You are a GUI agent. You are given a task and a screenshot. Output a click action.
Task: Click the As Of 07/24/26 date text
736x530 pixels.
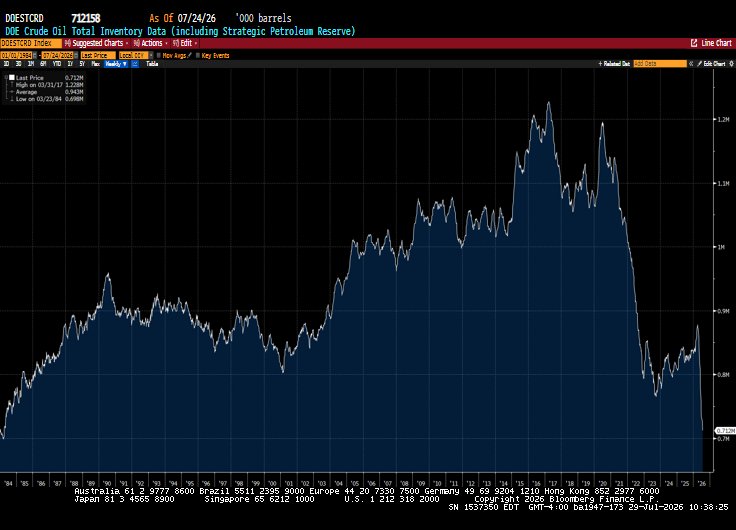click(x=183, y=18)
